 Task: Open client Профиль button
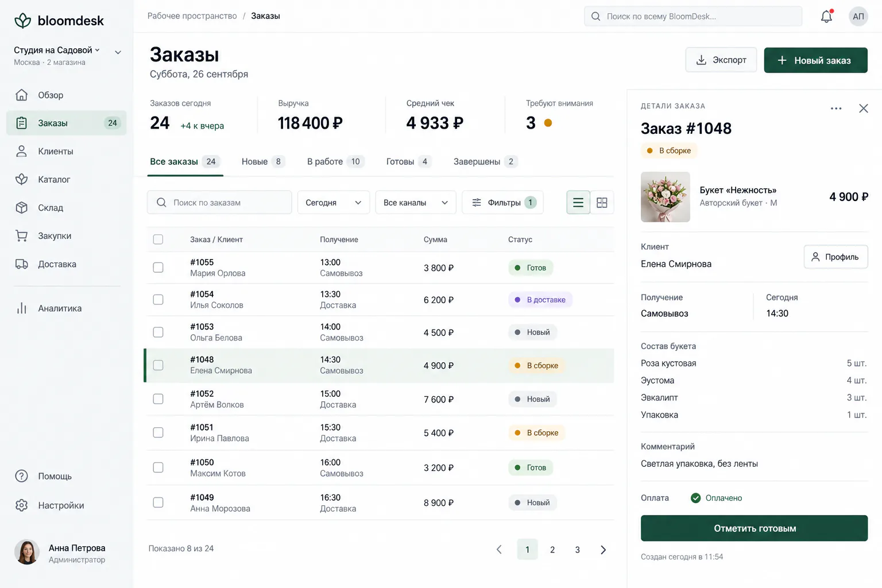point(835,257)
